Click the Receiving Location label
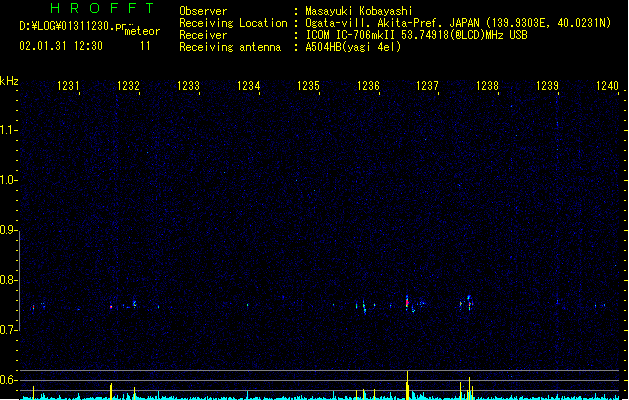Viewport: 629px width, 400px height. pyautogui.click(x=233, y=23)
